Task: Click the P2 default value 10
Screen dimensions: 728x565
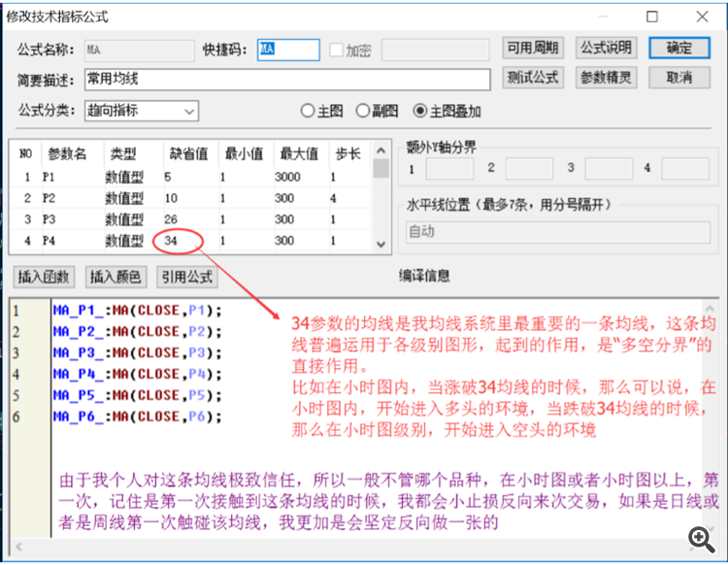Action: (x=171, y=198)
